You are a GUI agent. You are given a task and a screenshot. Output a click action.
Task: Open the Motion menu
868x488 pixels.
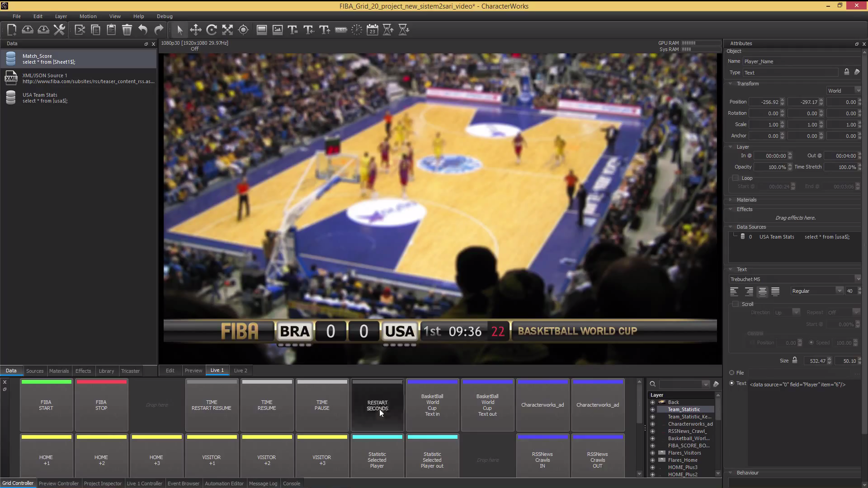pos(88,16)
